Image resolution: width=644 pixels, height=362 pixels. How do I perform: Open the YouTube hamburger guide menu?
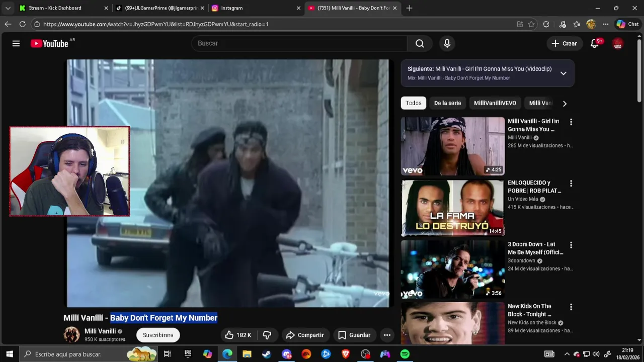coord(16,43)
